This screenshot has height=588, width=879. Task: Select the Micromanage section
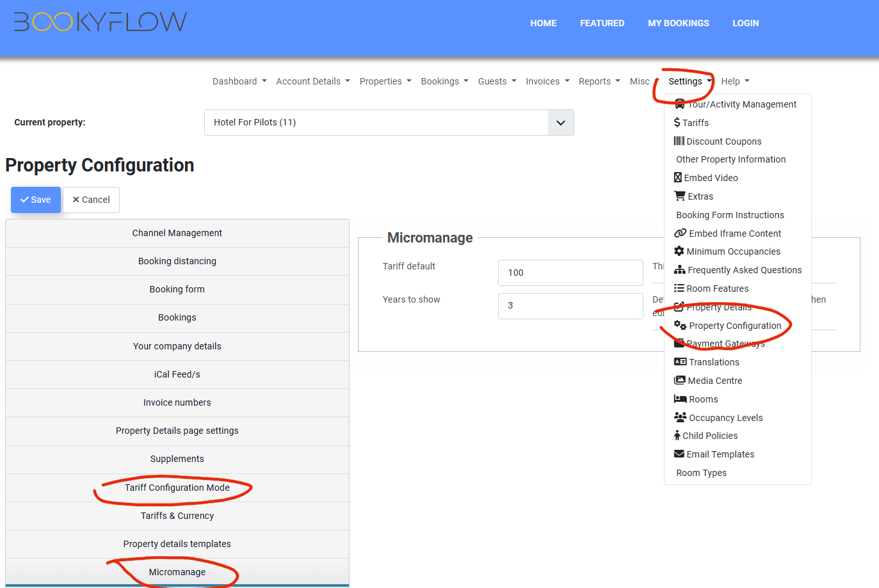click(177, 572)
